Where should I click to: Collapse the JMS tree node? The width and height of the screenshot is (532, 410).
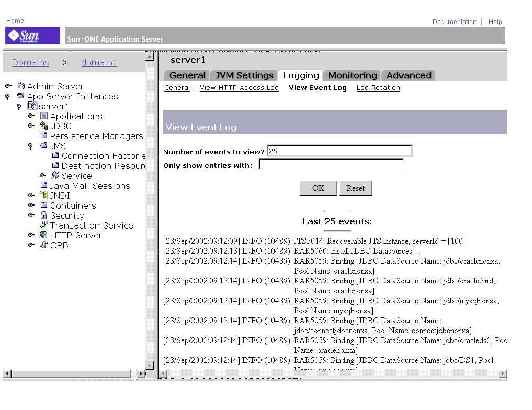click(30, 145)
